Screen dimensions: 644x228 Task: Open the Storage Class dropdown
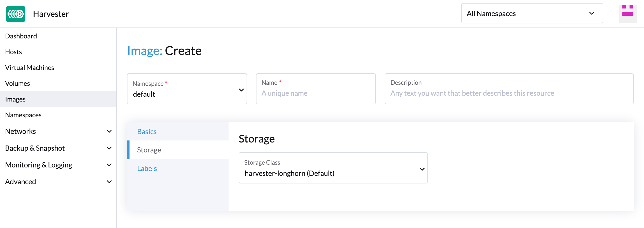click(x=333, y=168)
